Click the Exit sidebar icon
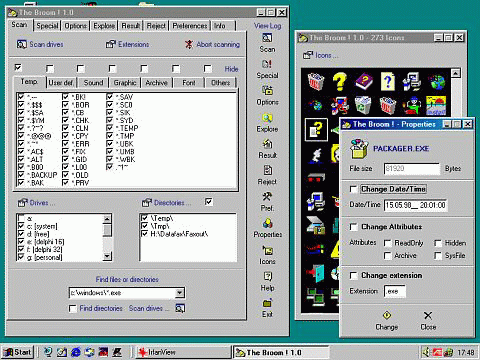This screenshot has height=360, width=480. (x=267, y=303)
